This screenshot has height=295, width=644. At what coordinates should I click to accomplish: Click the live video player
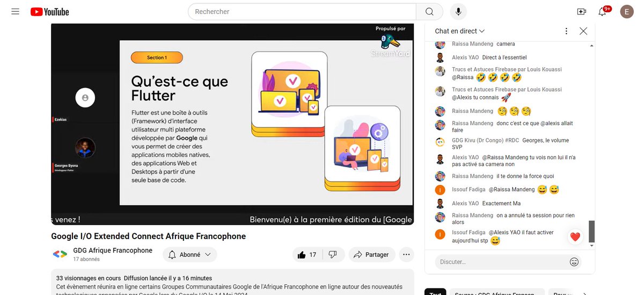pos(232,124)
